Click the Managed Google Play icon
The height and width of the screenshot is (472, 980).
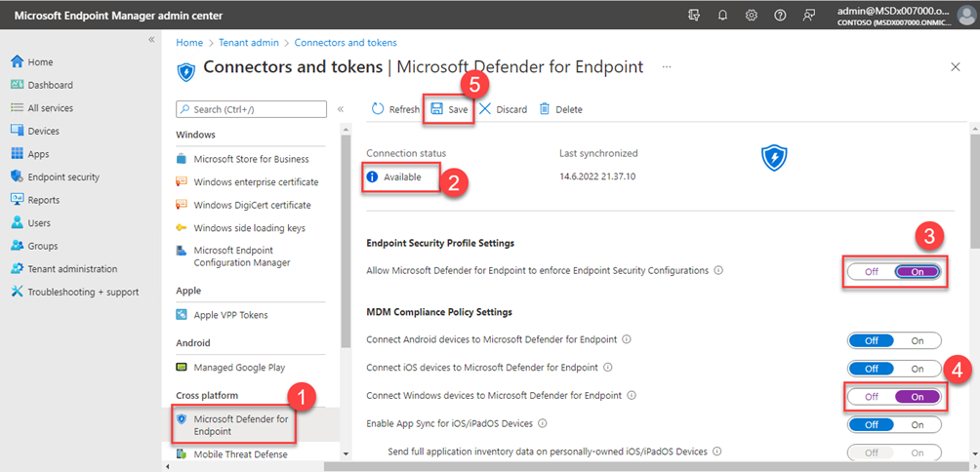(x=182, y=368)
